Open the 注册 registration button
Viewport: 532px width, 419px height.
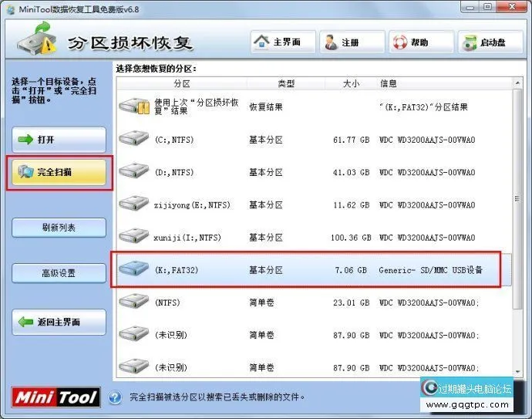coord(351,42)
